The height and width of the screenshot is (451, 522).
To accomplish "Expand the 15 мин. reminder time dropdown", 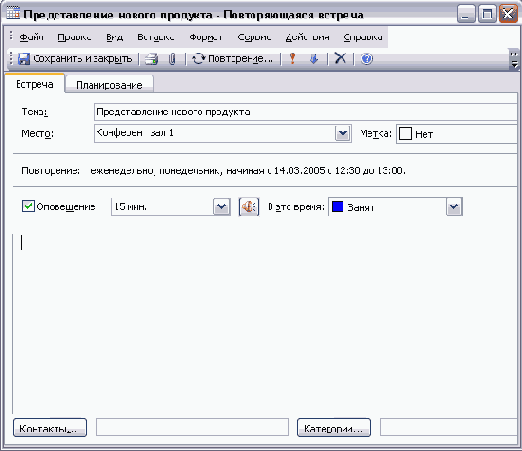I will 222,207.
